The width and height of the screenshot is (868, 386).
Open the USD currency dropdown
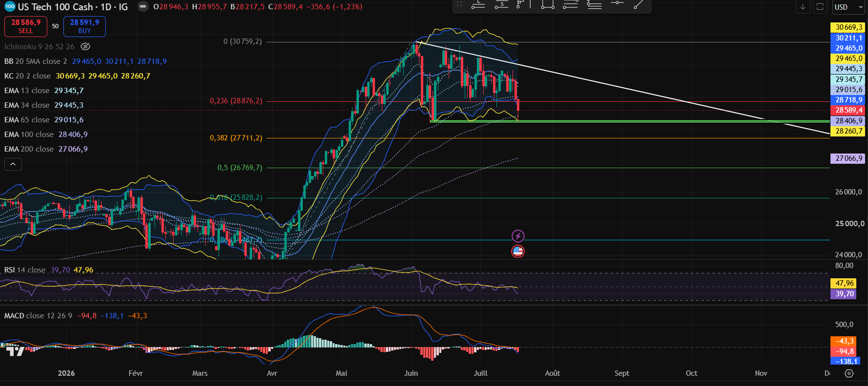click(848, 7)
